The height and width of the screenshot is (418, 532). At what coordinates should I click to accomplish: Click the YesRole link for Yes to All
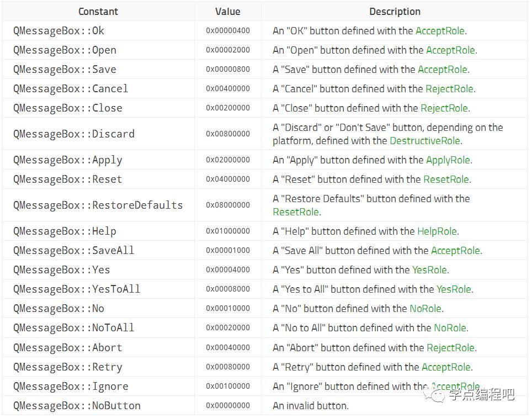pyautogui.click(x=454, y=290)
